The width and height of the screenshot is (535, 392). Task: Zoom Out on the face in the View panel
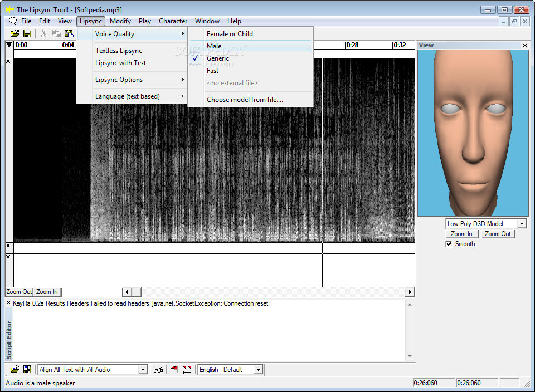click(x=498, y=234)
